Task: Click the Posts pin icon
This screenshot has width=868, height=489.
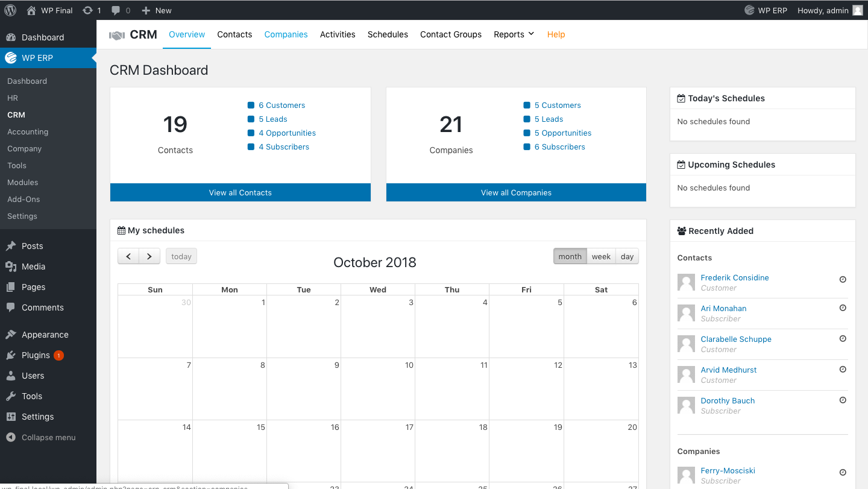Action: point(11,246)
